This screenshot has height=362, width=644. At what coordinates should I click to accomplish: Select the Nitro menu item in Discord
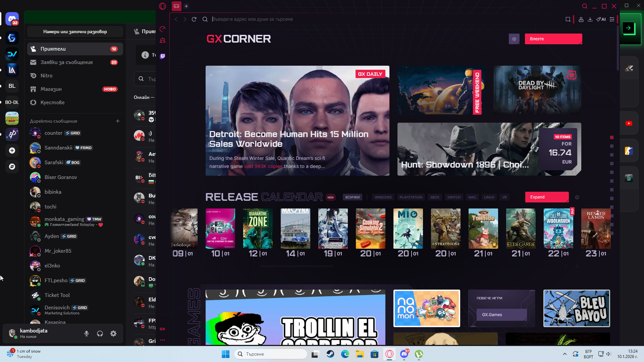[x=46, y=76]
